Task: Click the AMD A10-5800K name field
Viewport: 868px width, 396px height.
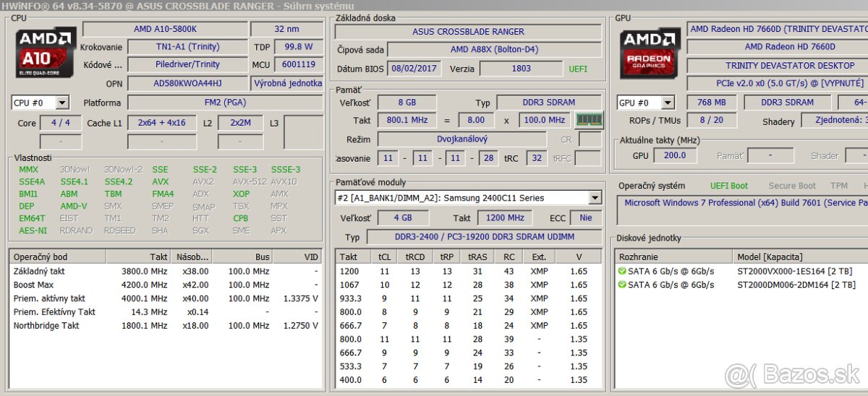Action: point(165,29)
